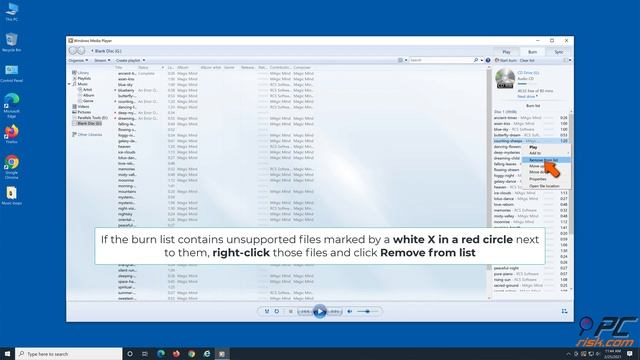The height and width of the screenshot is (360, 640).
Task: Open the Burn tab
Action: point(533,52)
